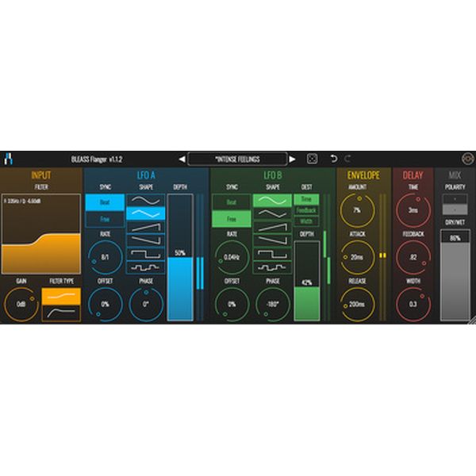The height and width of the screenshot is (476, 476).
Task: Select sine wave shape in LFO A
Action: [145, 201]
